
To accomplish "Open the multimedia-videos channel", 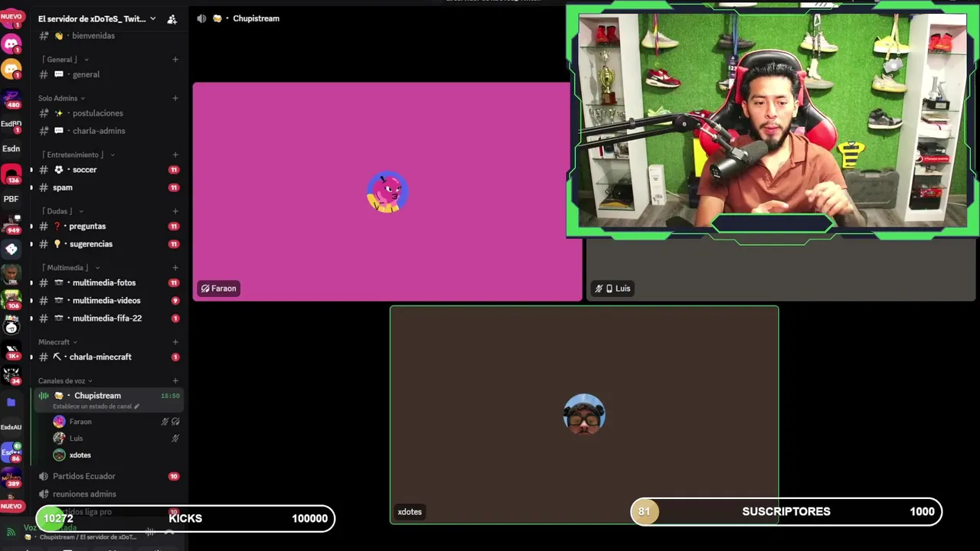I will click(107, 301).
